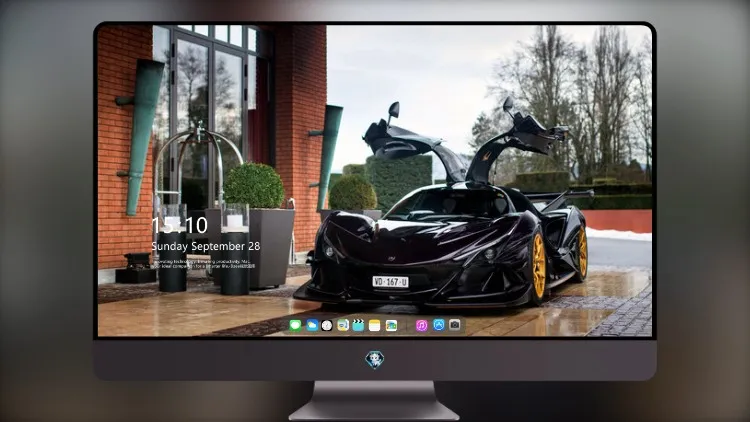Screen dimensions: 750x422
Task: Click the 15:10 clock widget
Action: [180, 225]
